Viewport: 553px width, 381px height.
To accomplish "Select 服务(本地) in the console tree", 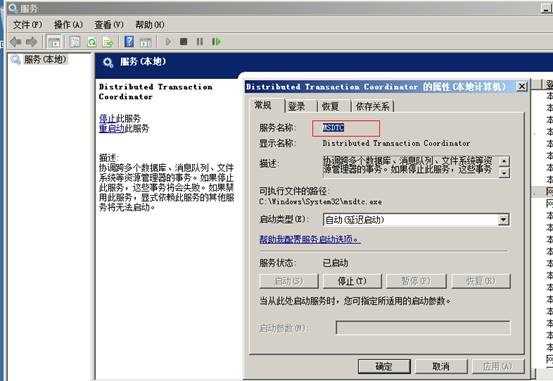I will [x=45, y=59].
